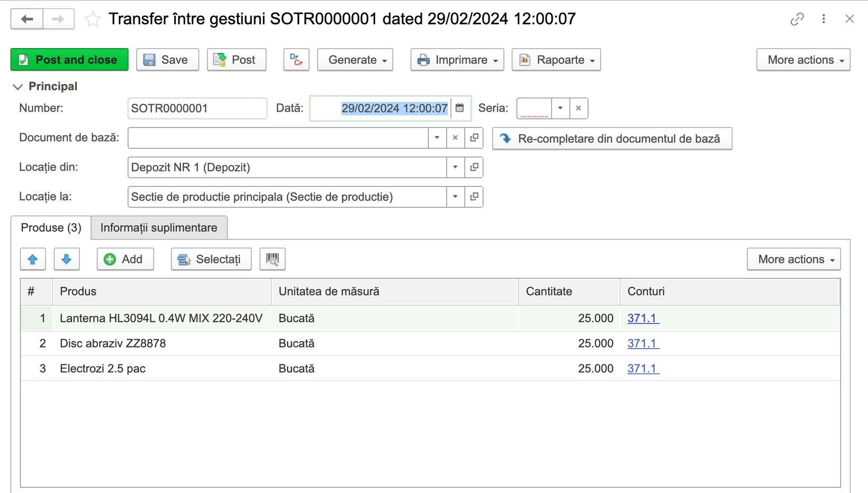Open the Informații suplimentare tab

click(x=159, y=227)
